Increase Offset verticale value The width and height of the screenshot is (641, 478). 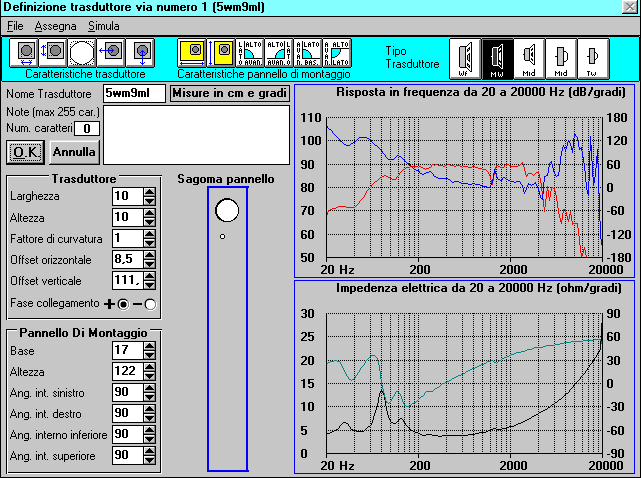click(150, 276)
